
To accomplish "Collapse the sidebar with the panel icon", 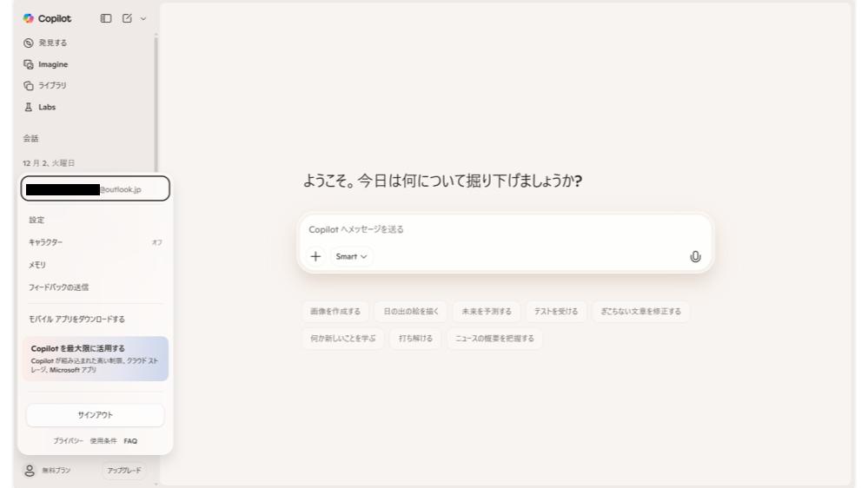I will click(106, 18).
